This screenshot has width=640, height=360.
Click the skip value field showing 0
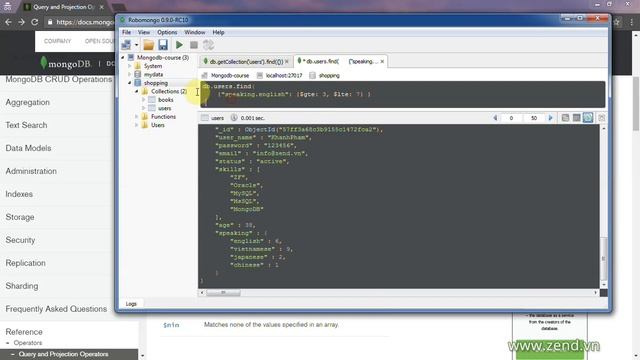pos(511,118)
